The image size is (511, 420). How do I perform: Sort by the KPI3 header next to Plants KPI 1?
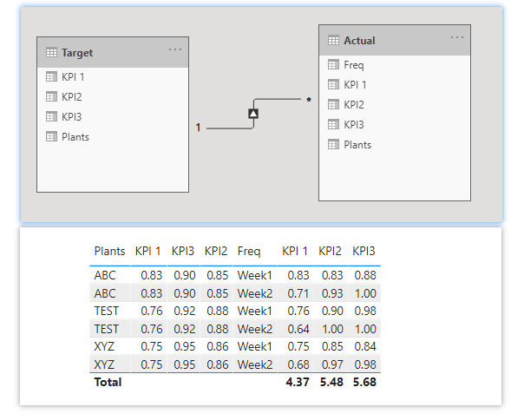pyautogui.click(x=183, y=251)
